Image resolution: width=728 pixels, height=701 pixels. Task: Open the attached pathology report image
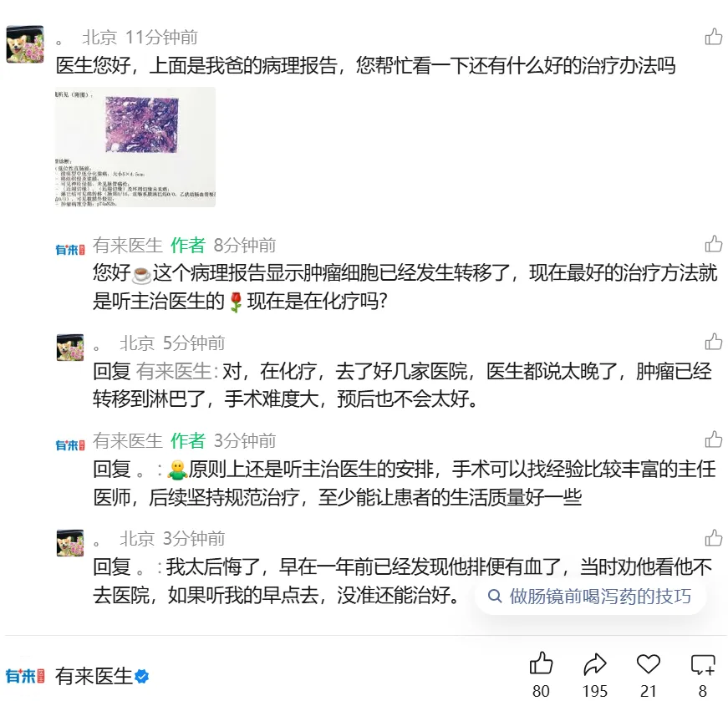pyautogui.click(x=135, y=147)
